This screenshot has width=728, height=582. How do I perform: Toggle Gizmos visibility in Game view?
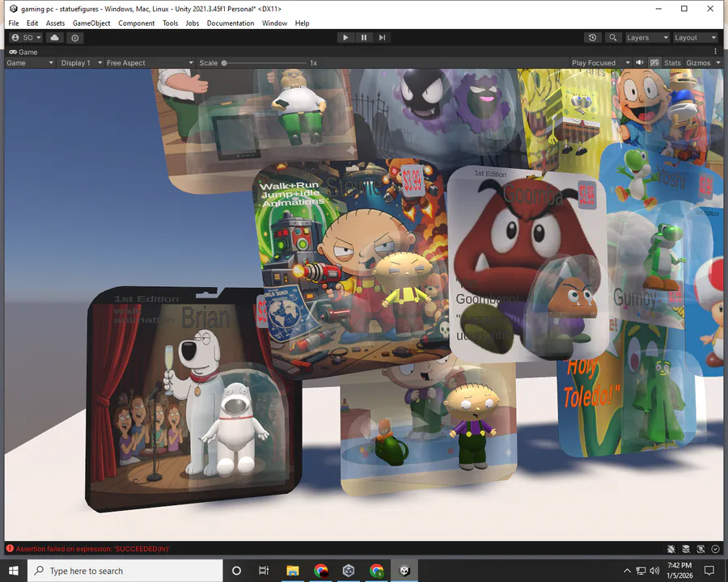click(698, 63)
